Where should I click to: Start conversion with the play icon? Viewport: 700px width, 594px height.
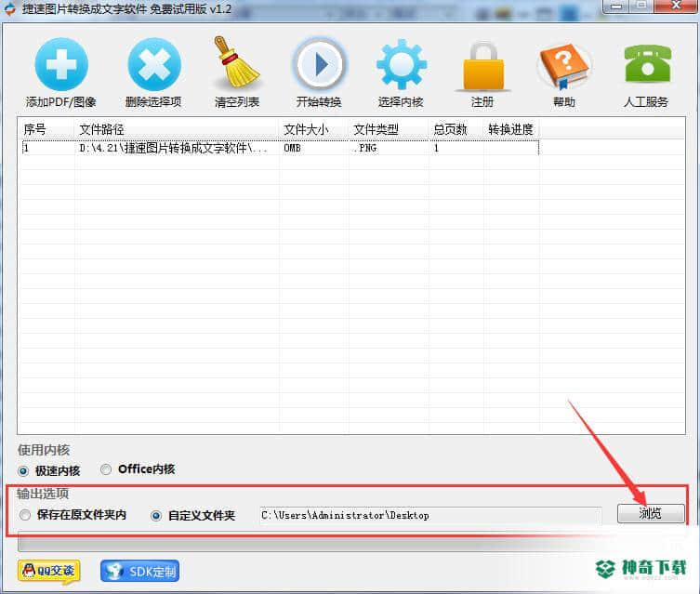tap(319, 65)
